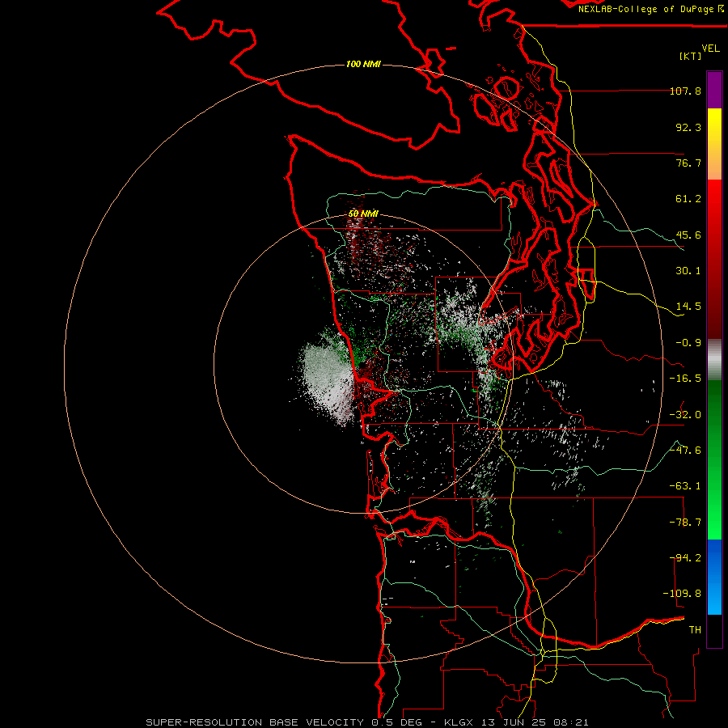Click the -109.8 velocity scale value
The height and width of the screenshot is (728, 728).
682,594
